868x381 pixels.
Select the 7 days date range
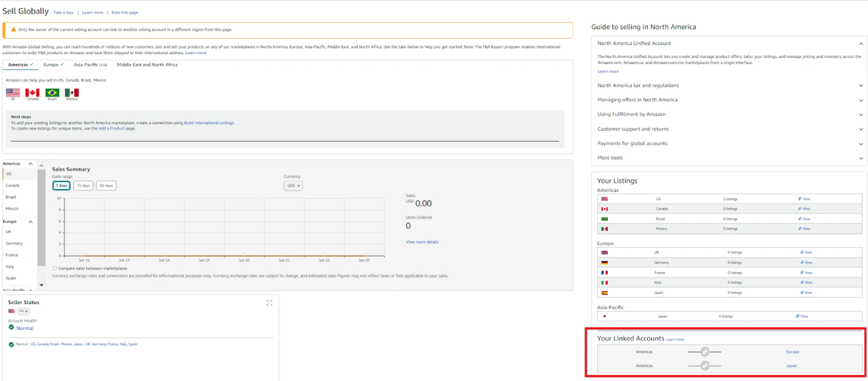[x=61, y=186]
